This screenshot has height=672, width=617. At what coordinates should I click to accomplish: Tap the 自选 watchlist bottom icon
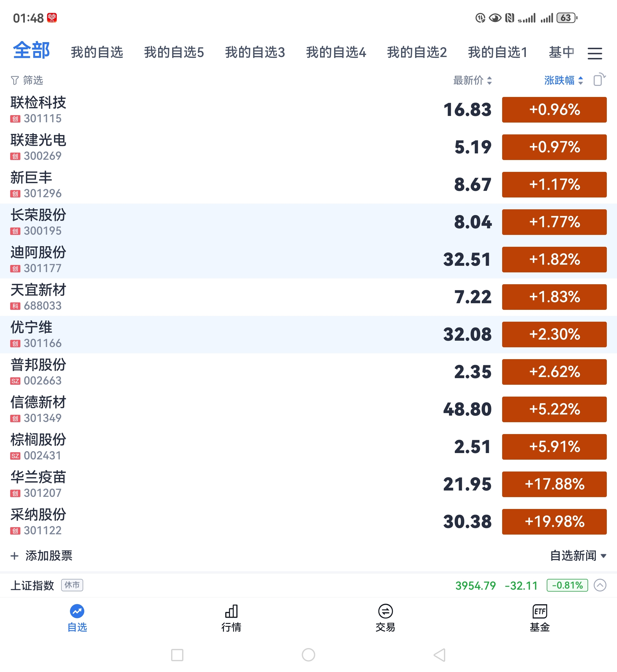click(77, 612)
